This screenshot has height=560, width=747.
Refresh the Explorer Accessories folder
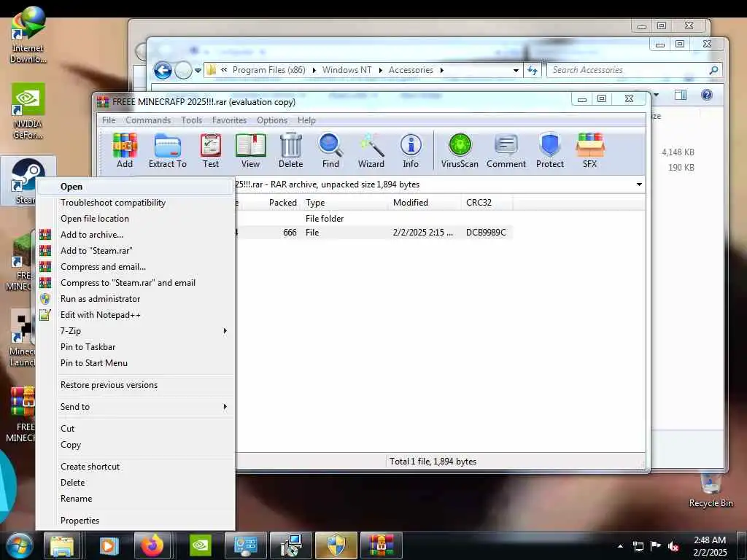pyautogui.click(x=532, y=71)
